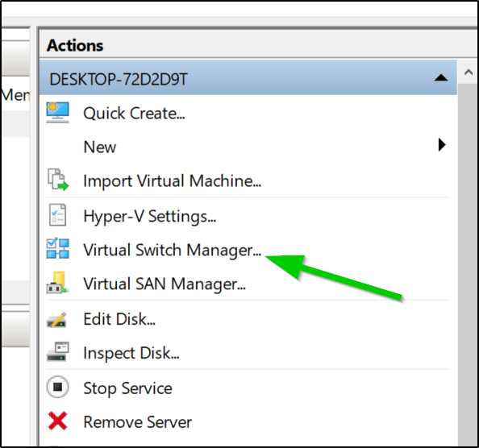Collapse the DESKTOP-72D2D9T actions section
479x448 pixels.
pyautogui.click(x=441, y=78)
